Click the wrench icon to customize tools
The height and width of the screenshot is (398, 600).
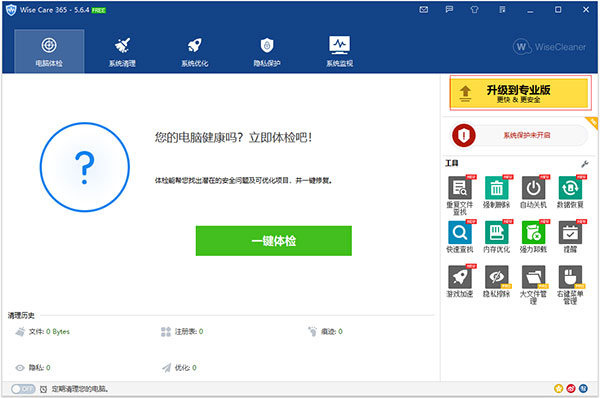pyautogui.click(x=585, y=164)
